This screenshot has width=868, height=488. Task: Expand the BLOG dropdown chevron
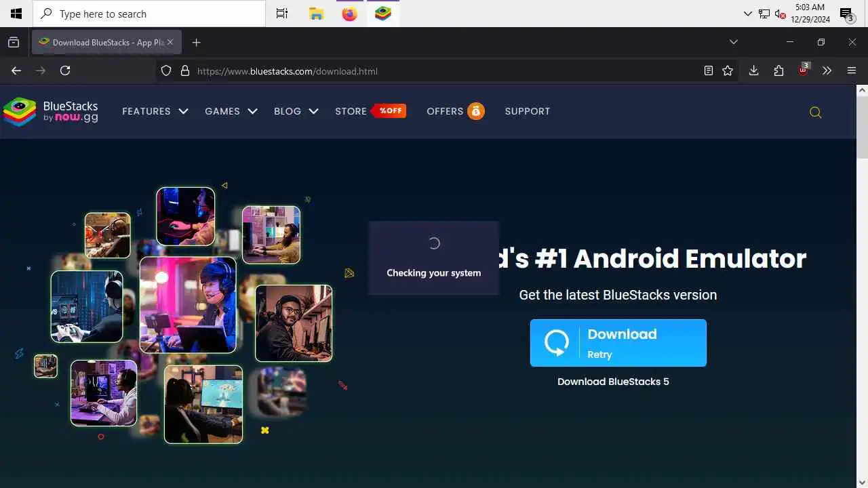tap(313, 111)
